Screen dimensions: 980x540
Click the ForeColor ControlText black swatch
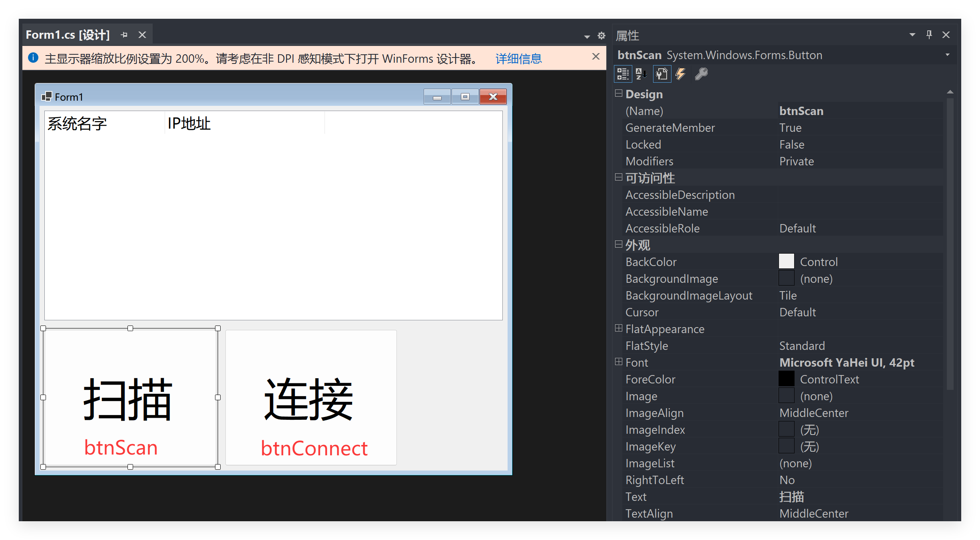click(x=786, y=379)
